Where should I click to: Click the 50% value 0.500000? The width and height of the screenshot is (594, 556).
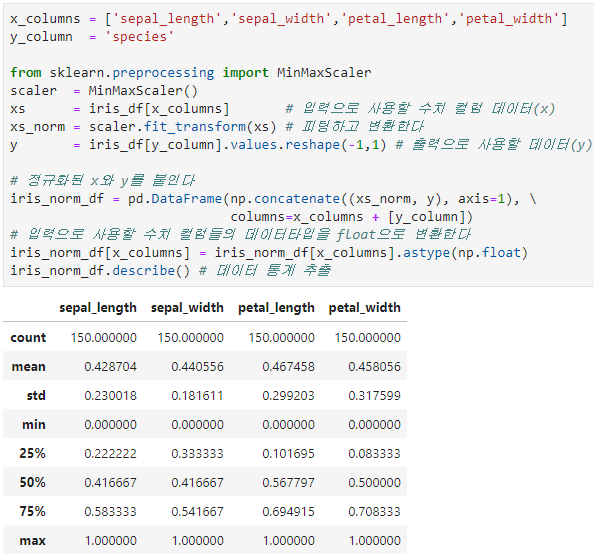[374, 483]
